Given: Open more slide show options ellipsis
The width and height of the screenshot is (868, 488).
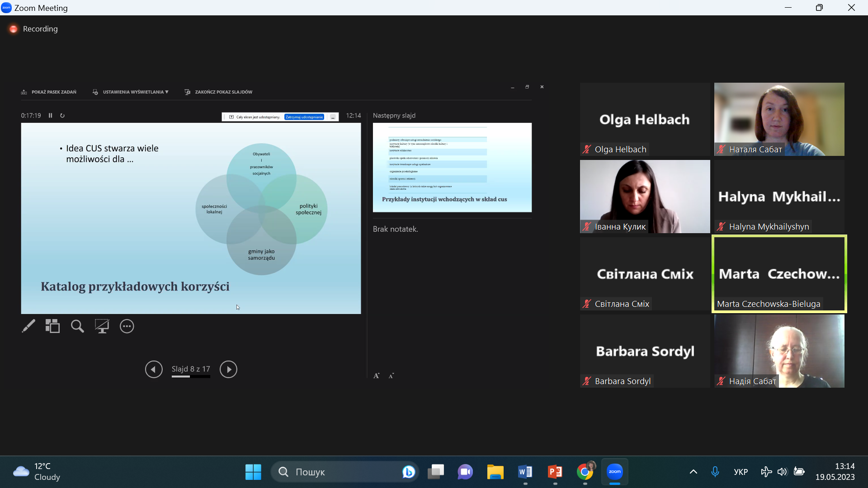Looking at the screenshot, I should point(127,326).
